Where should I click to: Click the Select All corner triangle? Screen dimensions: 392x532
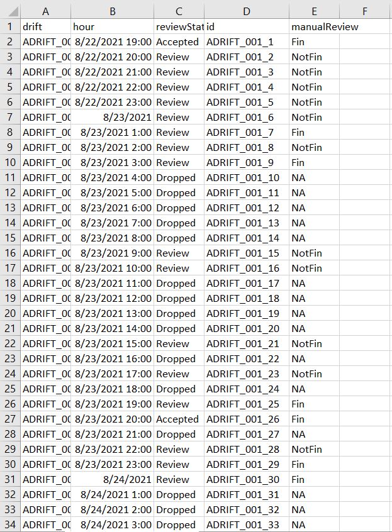tap(10, 11)
